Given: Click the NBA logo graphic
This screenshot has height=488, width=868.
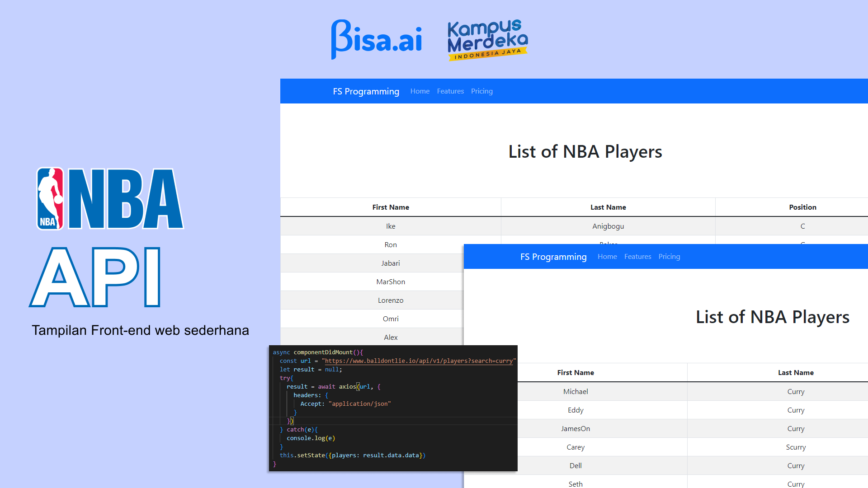Looking at the screenshot, I should 110,199.
